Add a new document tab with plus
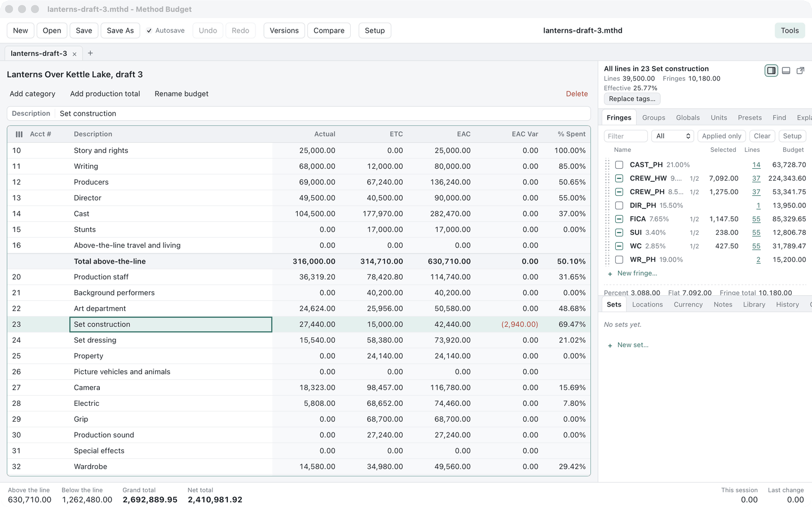 [x=90, y=53]
